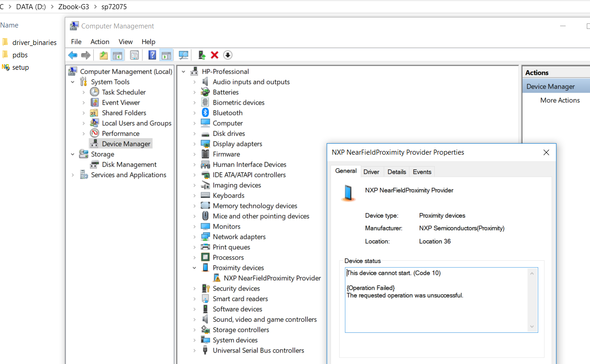Screen dimensions: 590x364
Task: Click the Forward arrow toolbar icon
Action: [86, 55]
